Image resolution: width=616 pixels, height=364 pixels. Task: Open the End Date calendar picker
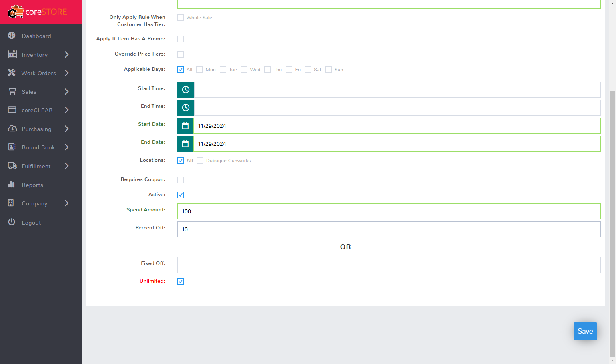(185, 144)
